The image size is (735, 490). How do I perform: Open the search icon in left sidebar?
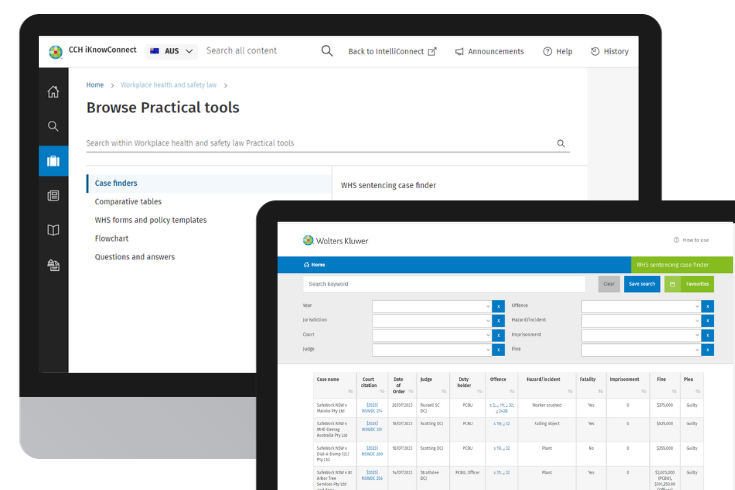tap(53, 127)
